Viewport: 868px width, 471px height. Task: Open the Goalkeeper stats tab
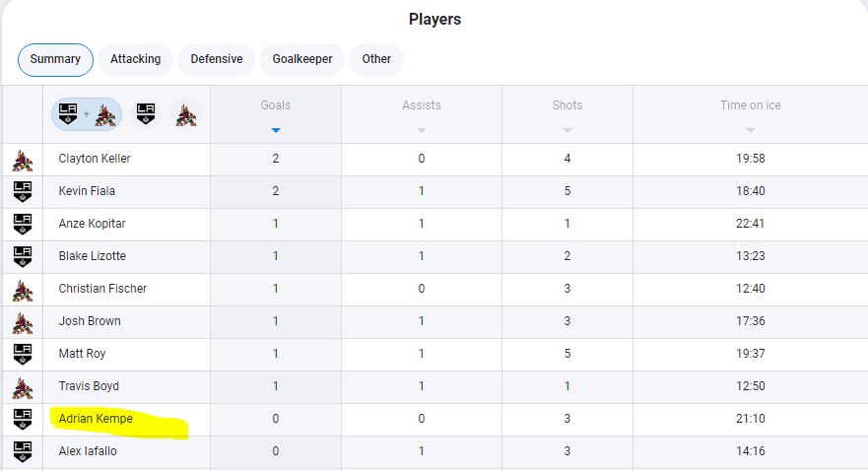(302, 59)
